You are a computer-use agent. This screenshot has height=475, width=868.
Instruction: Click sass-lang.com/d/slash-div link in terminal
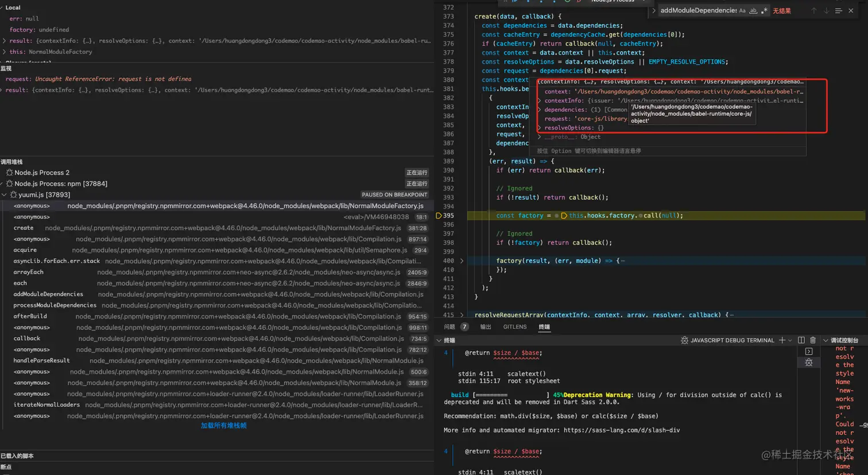coord(622,430)
